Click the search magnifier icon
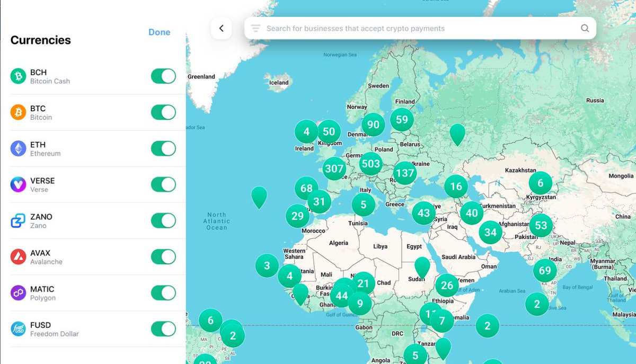This screenshot has height=364, width=636. [x=585, y=29]
